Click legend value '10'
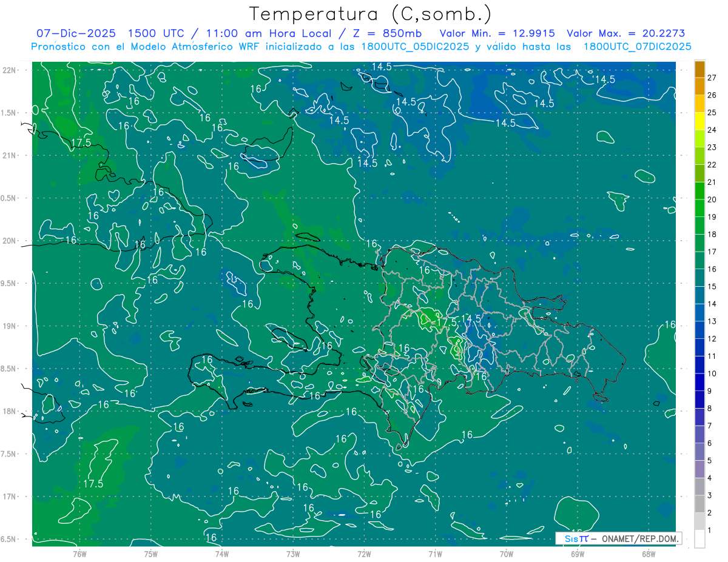This screenshot has width=728, height=562. [712, 373]
